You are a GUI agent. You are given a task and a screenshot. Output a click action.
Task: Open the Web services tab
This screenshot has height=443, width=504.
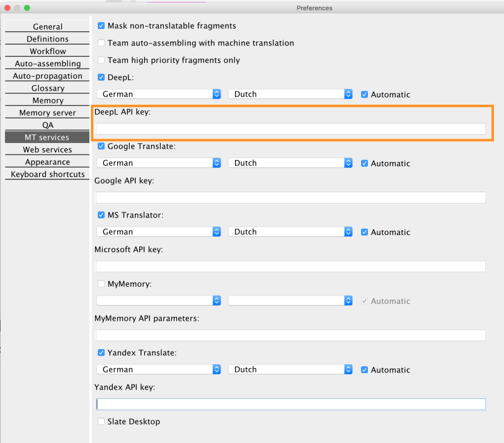pyautogui.click(x=47, y=149)
